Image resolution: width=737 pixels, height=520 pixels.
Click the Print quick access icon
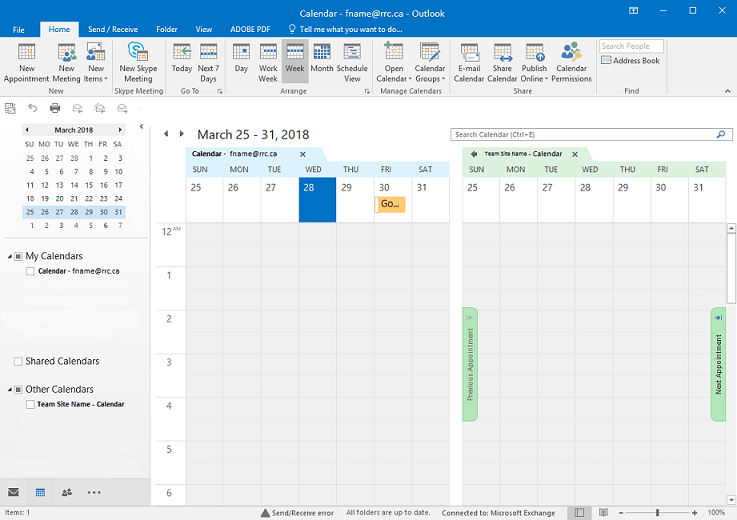(55, 108)
